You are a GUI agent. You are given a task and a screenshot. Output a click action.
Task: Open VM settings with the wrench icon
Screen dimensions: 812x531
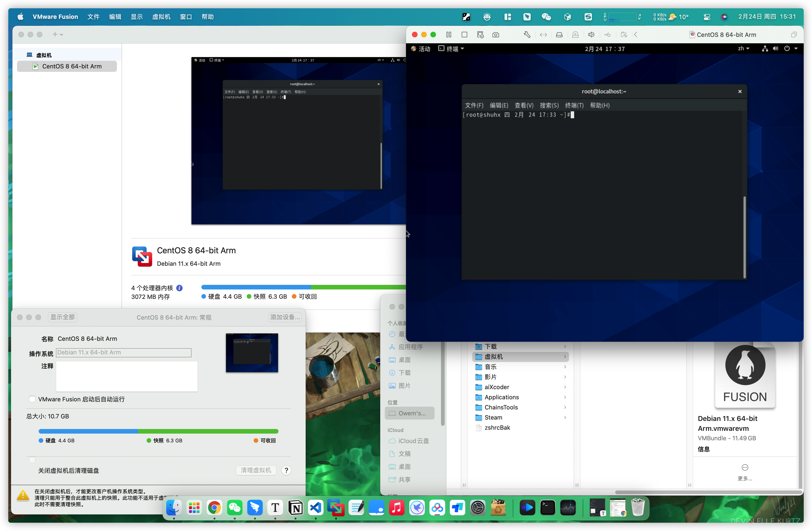coord(527,35)
